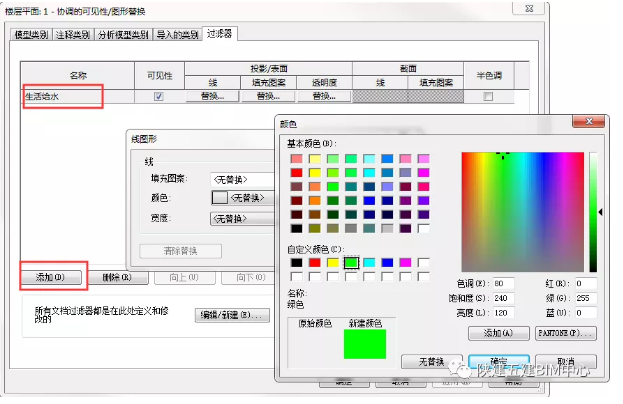Screen dimensions: 623x404
Task: Select the red custom color swatch
Action: pos(315,263)
